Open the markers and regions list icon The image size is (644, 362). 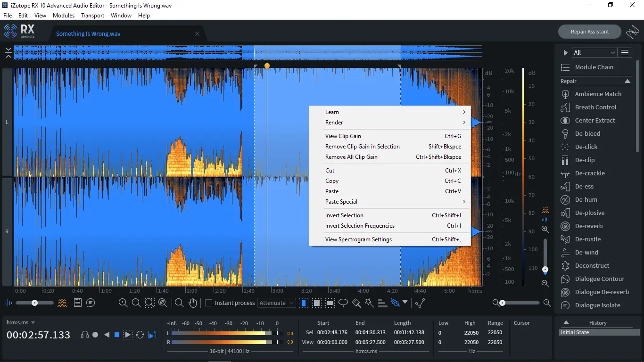click(78, 303)
